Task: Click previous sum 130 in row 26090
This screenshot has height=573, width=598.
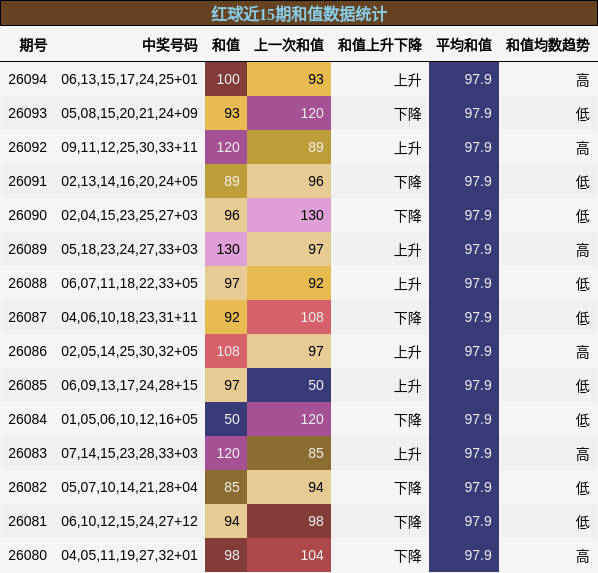Action: [289, 215]
